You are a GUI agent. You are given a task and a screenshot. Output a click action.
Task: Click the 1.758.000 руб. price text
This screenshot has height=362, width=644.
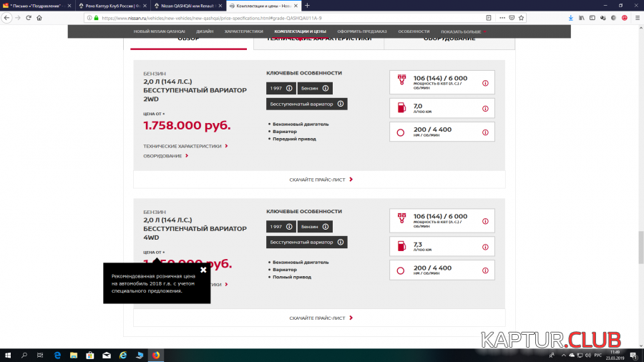point(187,125)
